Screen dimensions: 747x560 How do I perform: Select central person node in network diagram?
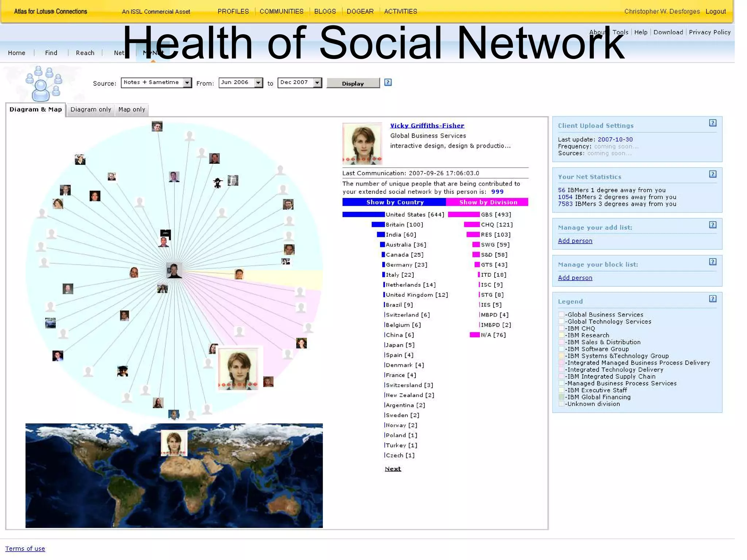click(174, 270)
